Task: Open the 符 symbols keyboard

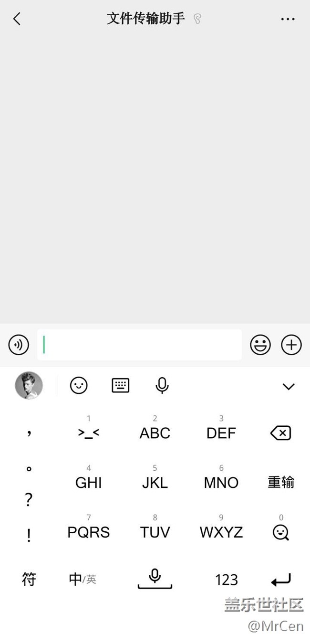Action: (x=29, y=579)
